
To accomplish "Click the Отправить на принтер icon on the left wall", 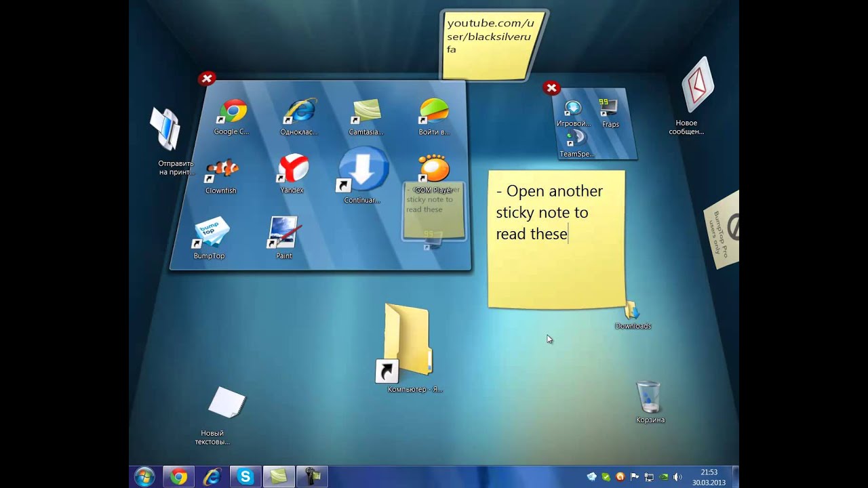I will (x=165, y=129).
